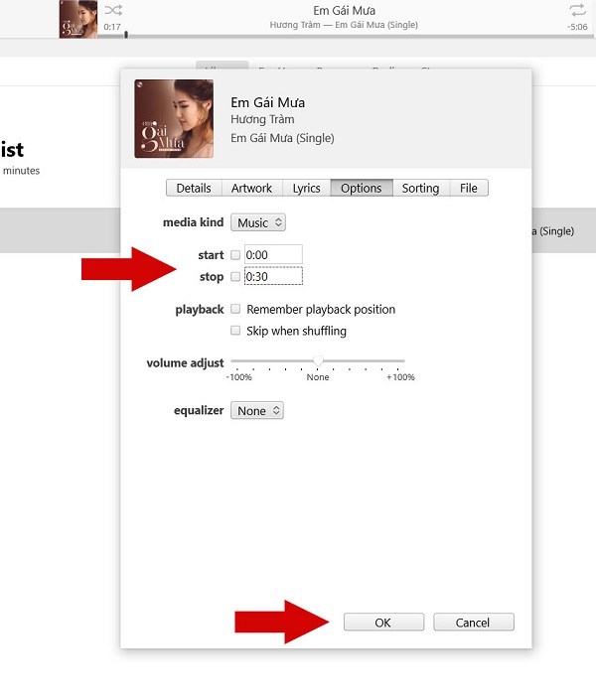Open the Lyrics tab
Screen dimensions: 596x700
(307, 188)
